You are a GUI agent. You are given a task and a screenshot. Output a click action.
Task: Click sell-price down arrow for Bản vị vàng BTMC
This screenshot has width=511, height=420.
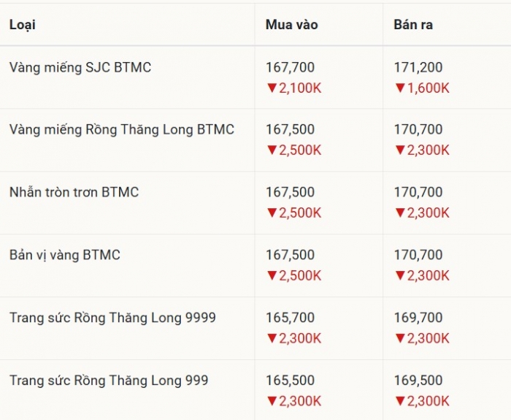click(x=400, y=276)
